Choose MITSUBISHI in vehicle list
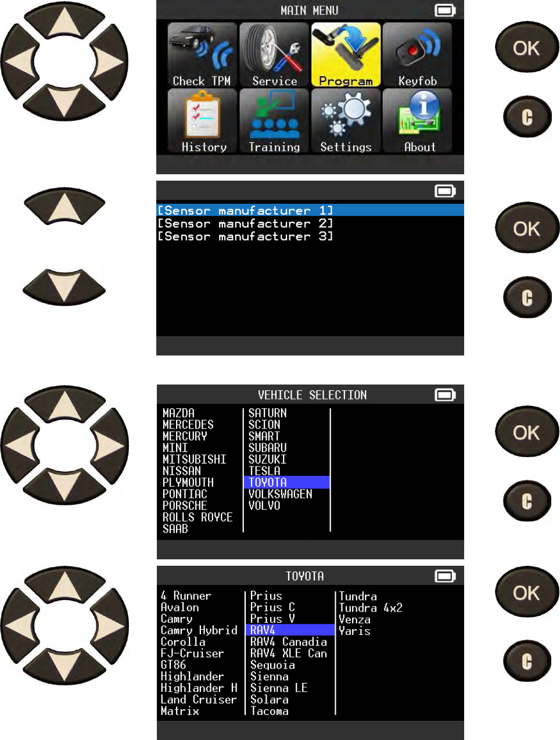The height and width of the screenshot is (740, 560). pyautogui.click(x=194, y=459)
